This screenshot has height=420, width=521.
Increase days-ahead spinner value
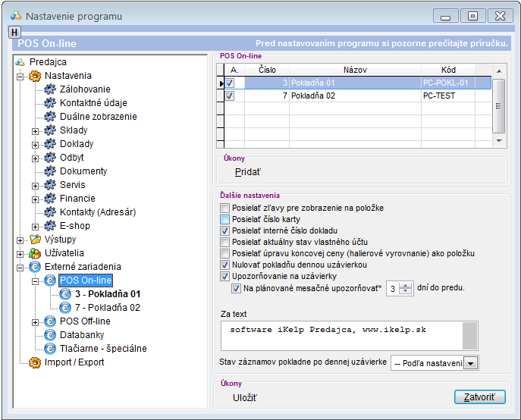(406, 285)
